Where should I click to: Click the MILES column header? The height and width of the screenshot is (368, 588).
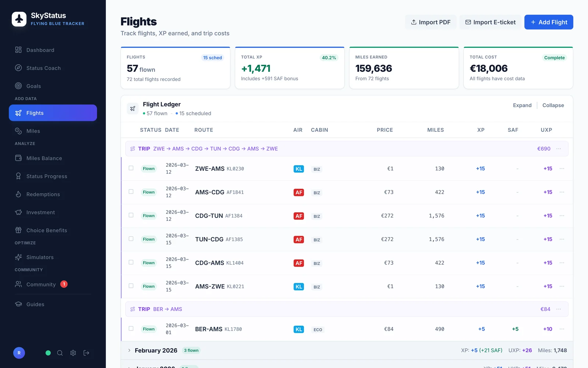pyautogui.click(x=435, y=130)
